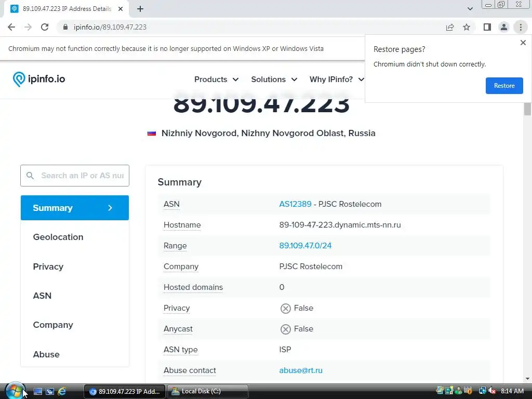Image resolution: width=532 pixels, height=399 pixels.
Task: Click the Show Desktop quick launch icon
Action: pos(38,392)
